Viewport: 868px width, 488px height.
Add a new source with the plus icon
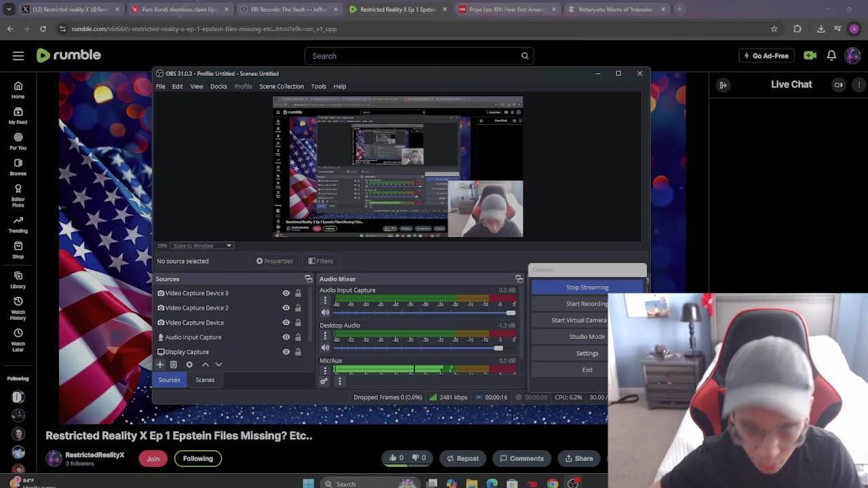(160, 365)
